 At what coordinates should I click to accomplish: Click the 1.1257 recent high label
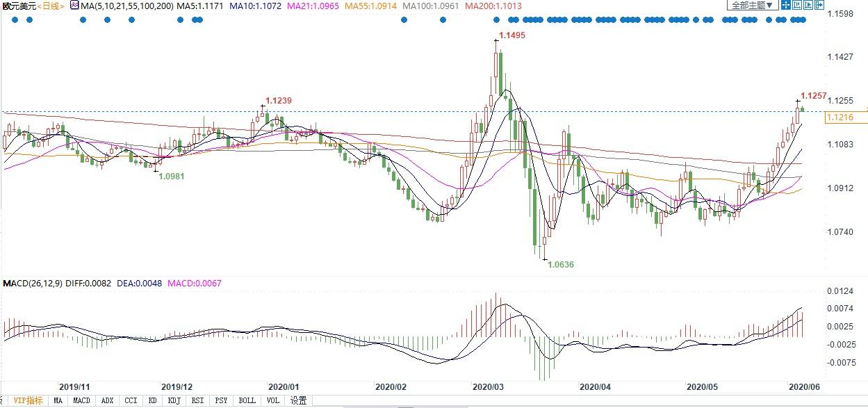tap(814, 96)
